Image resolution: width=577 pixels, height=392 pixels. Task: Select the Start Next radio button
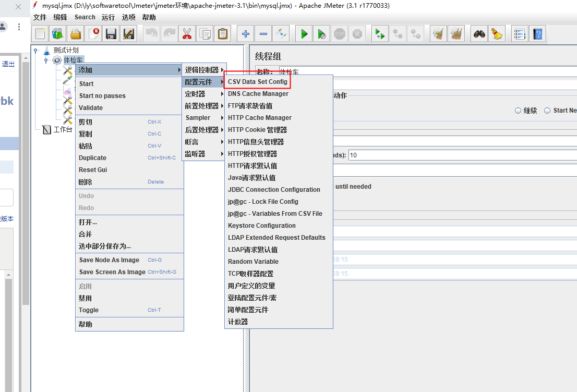pyautogui.click(x=547, y=111)
